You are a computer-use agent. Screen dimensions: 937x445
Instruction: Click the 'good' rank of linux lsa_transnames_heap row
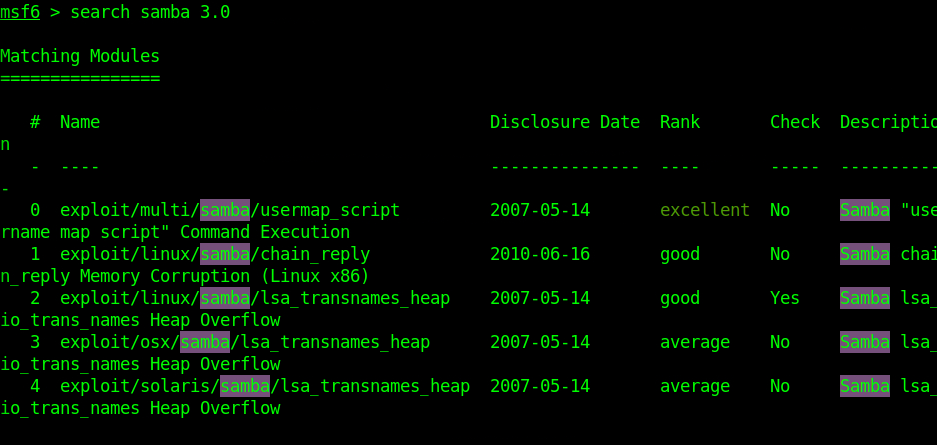[680, 298]
